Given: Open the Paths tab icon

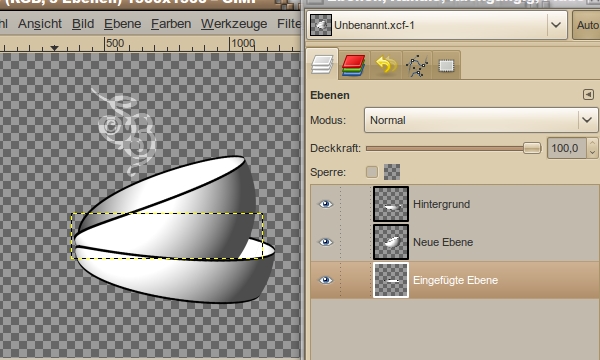Looking at the screenshot, I should pos(417,65).
